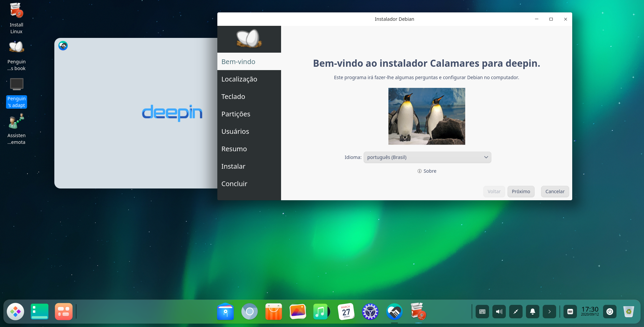Screen dimensions: 644x327
Task: Select the Localização step in the sidebar
Action: click(249, 79)
